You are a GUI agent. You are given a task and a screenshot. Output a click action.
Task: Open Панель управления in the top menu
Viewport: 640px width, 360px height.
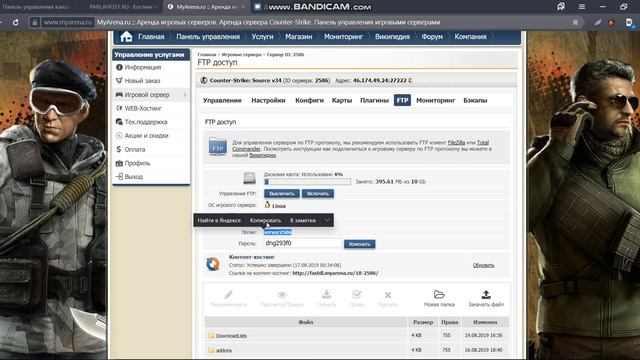tap(208, 37)
